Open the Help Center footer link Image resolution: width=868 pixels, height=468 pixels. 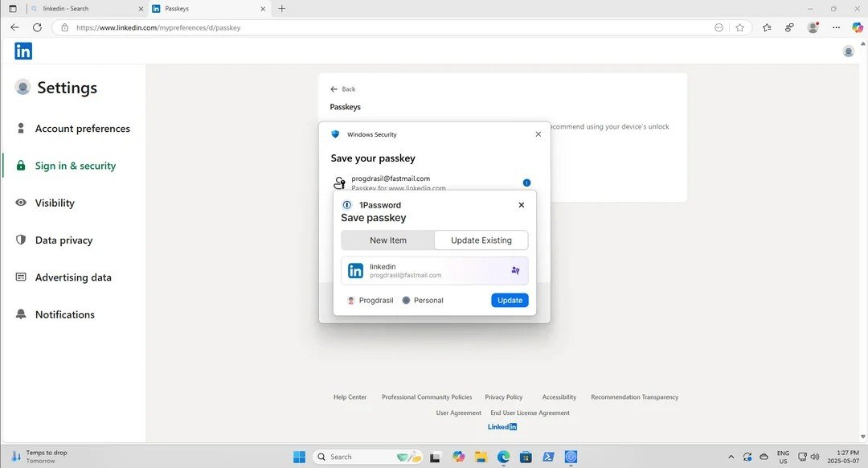350,397
